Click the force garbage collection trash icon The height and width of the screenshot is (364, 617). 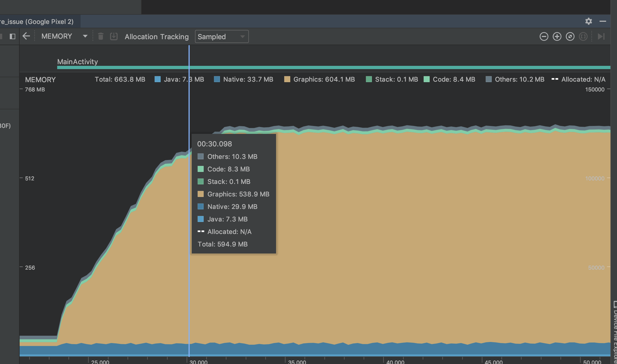point(100,36)
